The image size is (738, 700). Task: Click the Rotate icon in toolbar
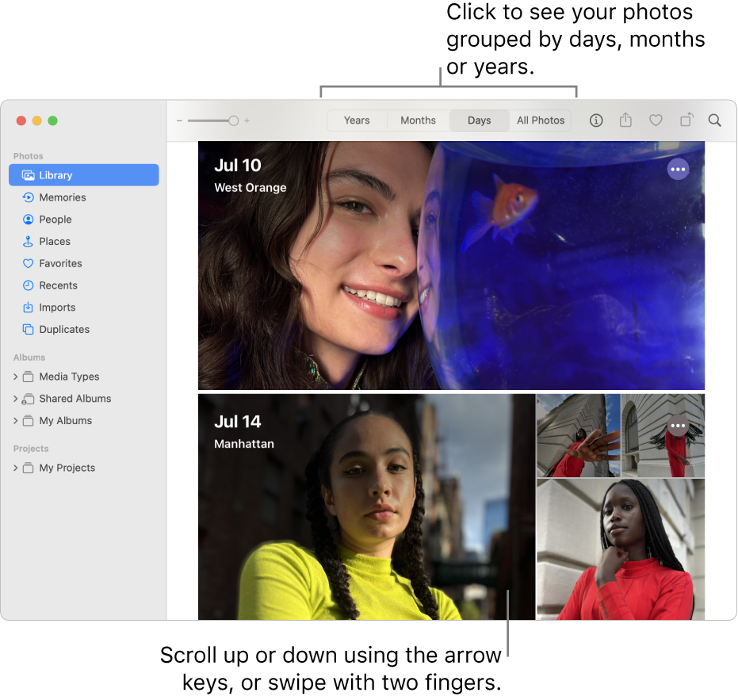pos(685,120)
